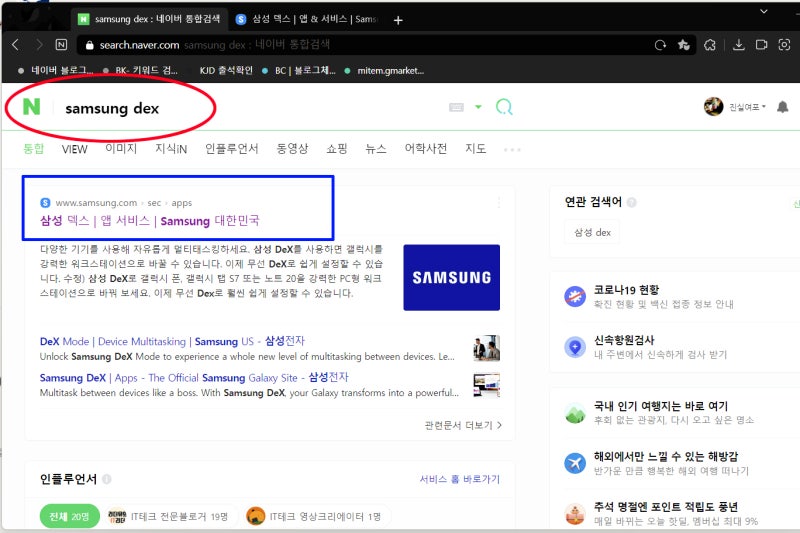Select the 어학사전 search tab
Screen dimensions: 800x533
click(426, 148)
